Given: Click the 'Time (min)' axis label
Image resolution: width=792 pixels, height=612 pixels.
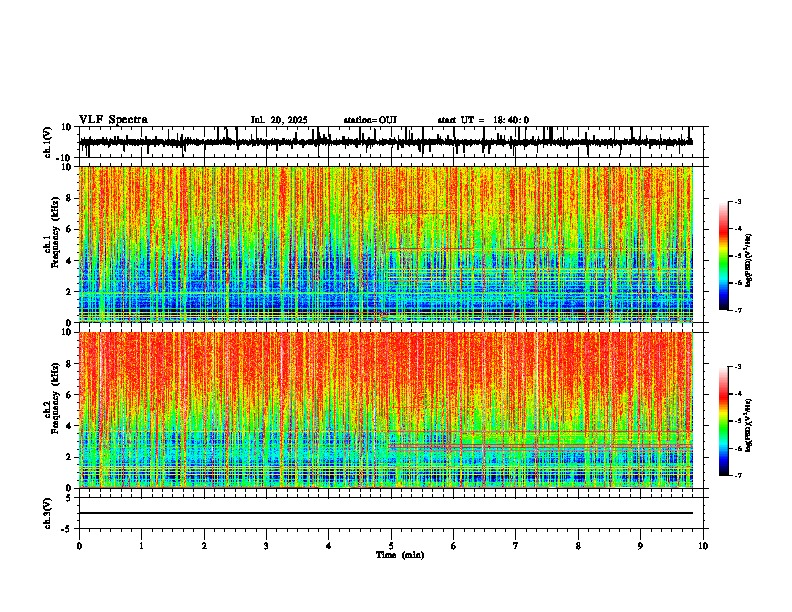Looking at the screenshot, I should 400,555.
